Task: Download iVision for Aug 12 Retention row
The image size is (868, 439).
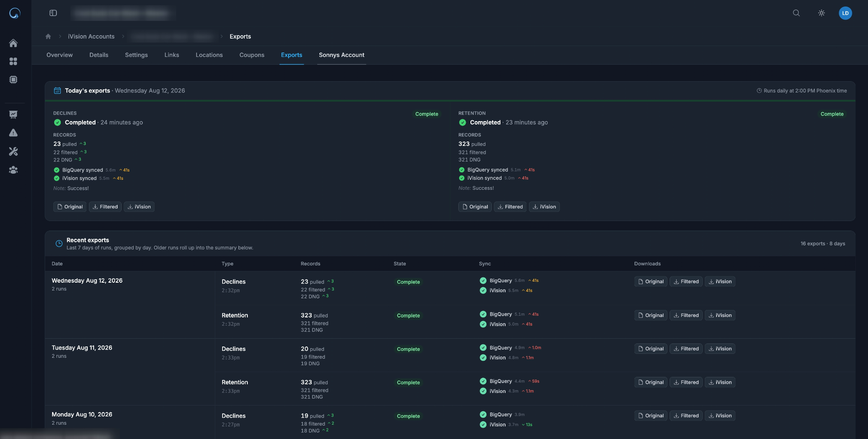Action: [720, 315]
